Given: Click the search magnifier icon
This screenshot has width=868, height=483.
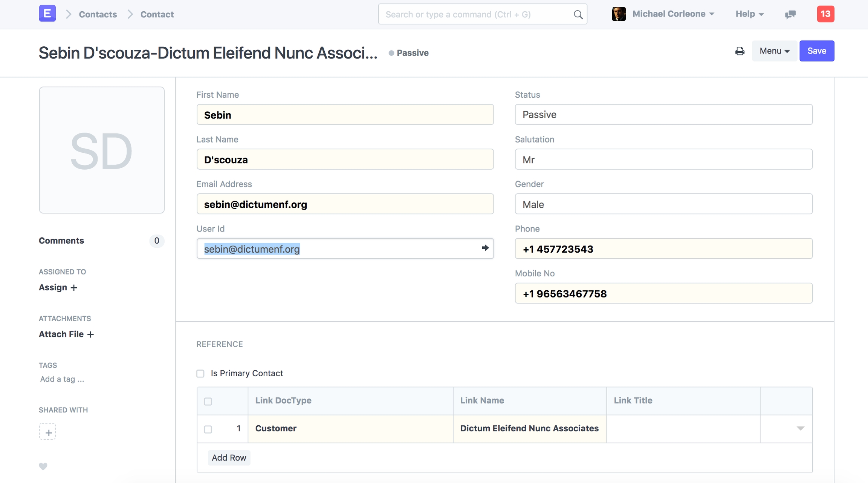Looking at the screenshot, I should (x=578, y=14).
